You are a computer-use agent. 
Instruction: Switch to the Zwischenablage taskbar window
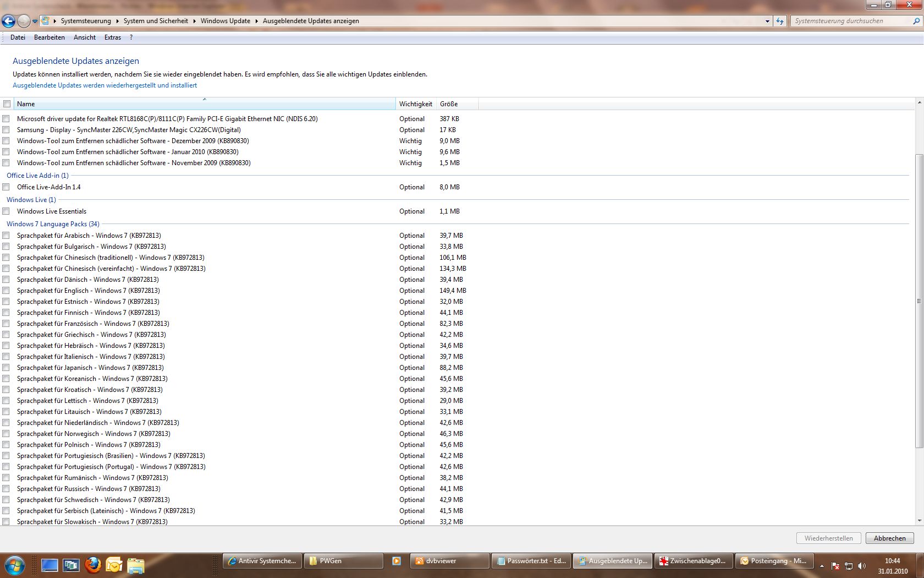click(x=694, y=561)
